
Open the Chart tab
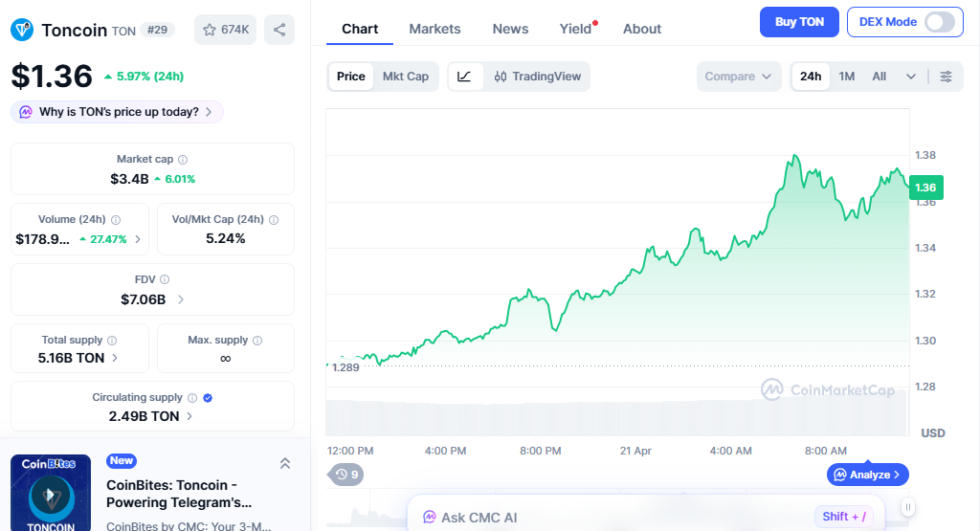360,29
